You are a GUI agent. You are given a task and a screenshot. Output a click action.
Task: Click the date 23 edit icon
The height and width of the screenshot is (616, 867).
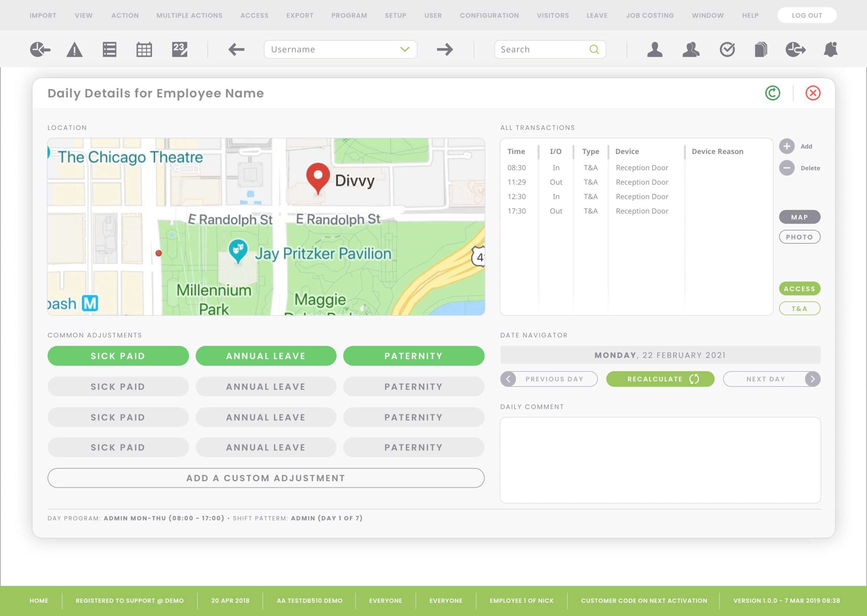point(179,49)
